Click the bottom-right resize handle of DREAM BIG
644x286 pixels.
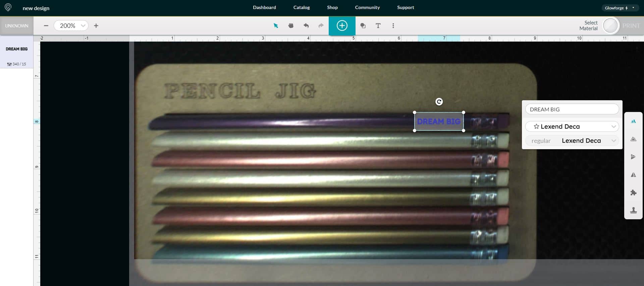pyautogui.click(x=464, y=130)
